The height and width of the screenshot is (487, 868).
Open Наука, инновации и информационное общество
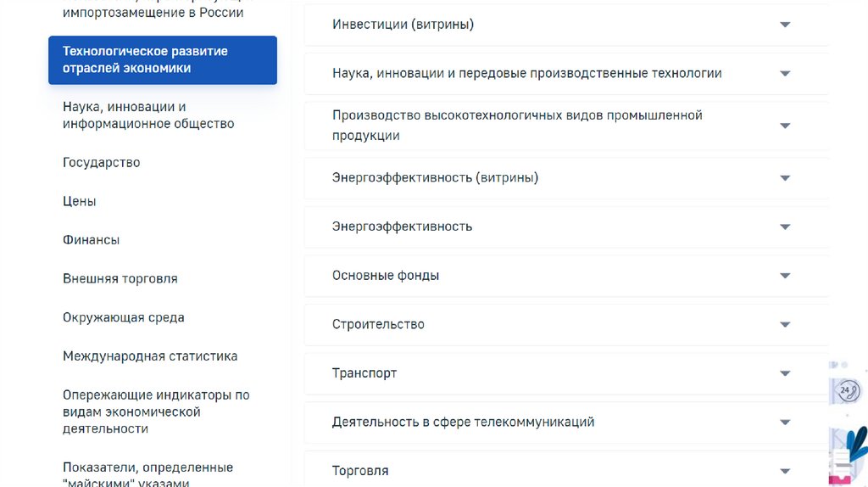coord(148,115)
